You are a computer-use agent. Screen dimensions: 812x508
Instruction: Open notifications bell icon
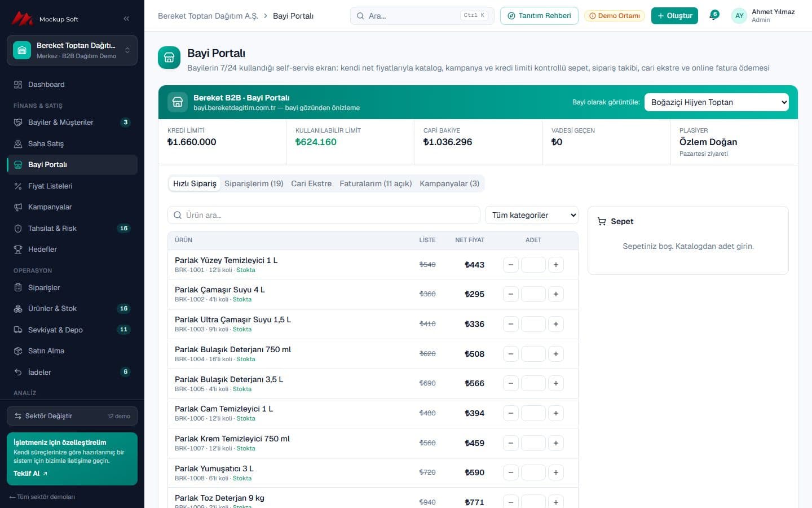(713, 16)
